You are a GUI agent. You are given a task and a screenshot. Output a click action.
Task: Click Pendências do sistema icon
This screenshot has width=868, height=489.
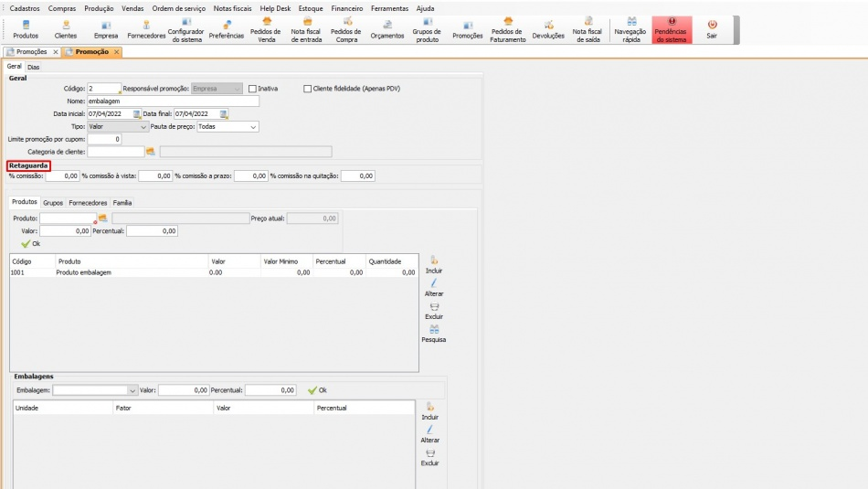[672, 29]
